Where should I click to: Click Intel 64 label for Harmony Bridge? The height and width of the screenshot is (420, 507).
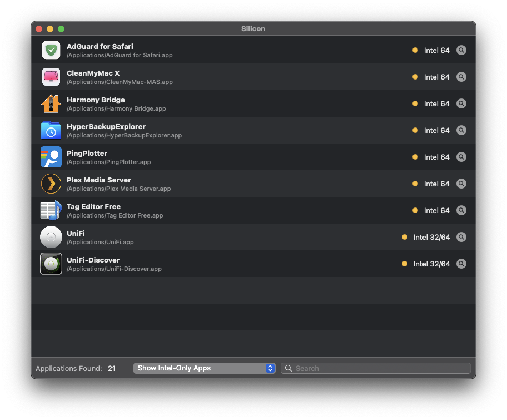(x=436, y=103)
